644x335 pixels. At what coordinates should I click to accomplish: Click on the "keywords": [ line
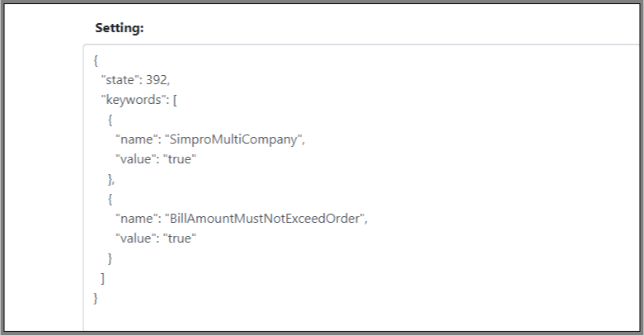139,100
